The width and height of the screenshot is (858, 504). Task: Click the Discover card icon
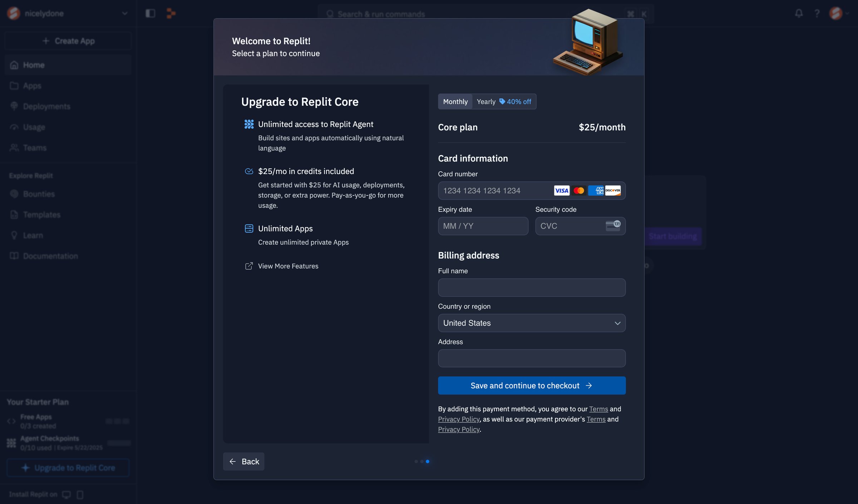pos(613,191)
